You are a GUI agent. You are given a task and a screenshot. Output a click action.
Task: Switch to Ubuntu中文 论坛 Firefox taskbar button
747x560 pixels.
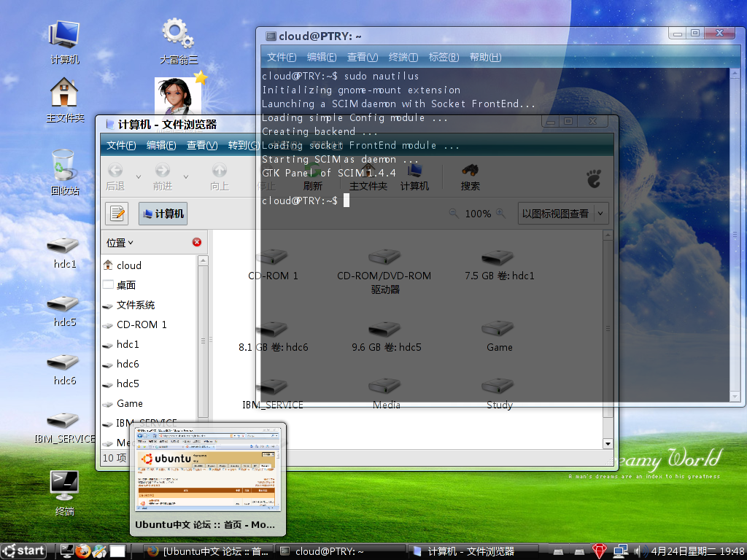208,551
